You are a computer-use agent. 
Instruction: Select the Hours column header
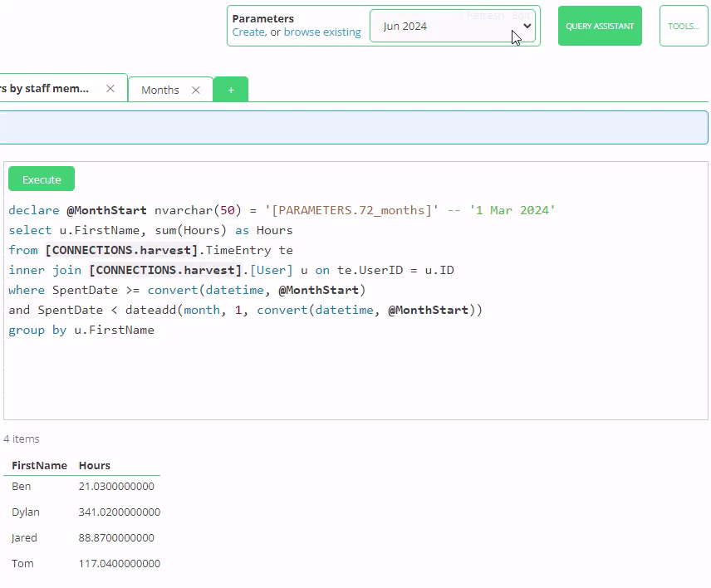tap(94, 465)
